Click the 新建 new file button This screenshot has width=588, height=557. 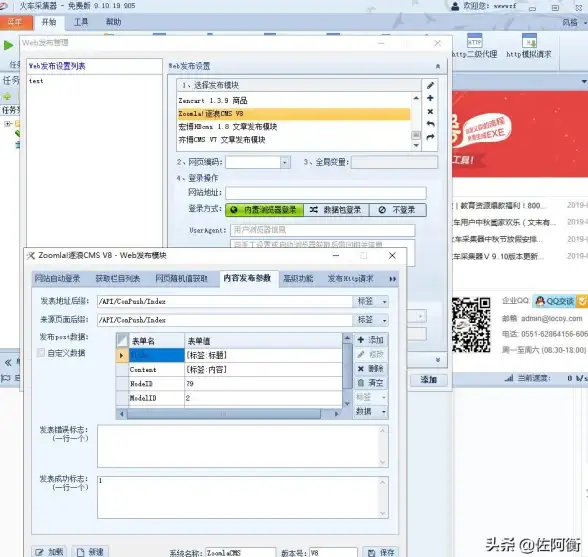(90, 552)
